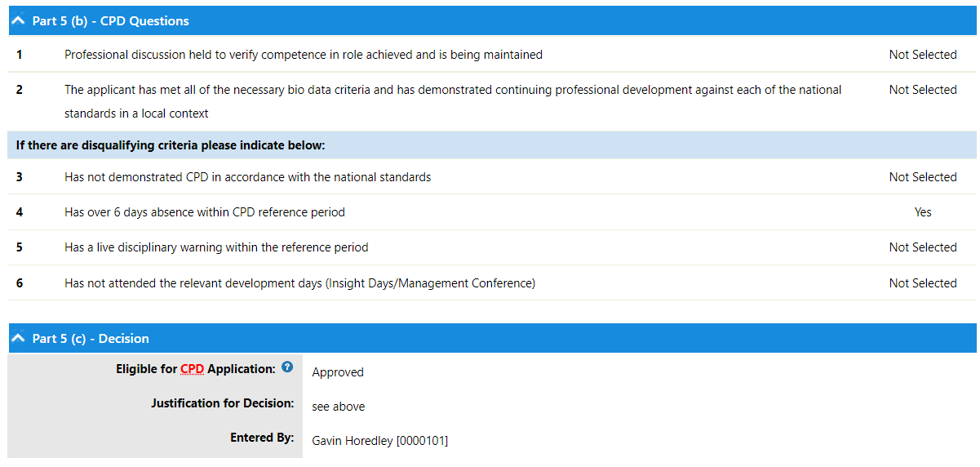Click the bio data criteria question text
Viewport: 980px width, 467px height.
(453, 101)
